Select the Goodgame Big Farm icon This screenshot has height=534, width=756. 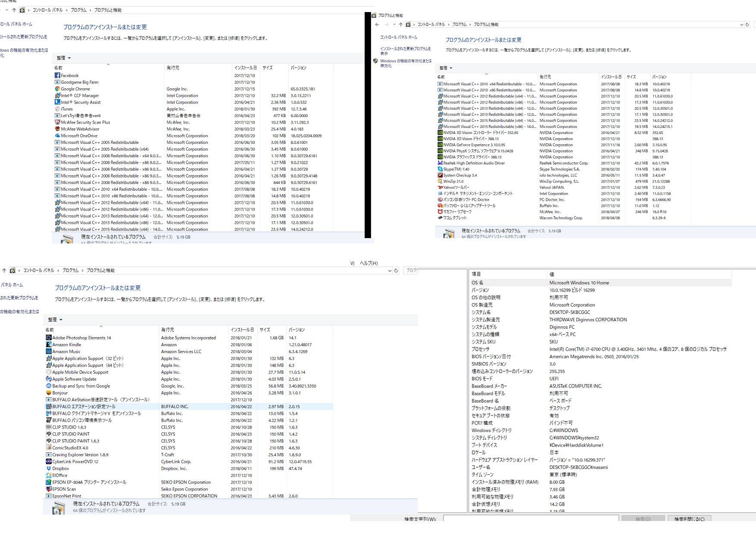click(57, 82)
